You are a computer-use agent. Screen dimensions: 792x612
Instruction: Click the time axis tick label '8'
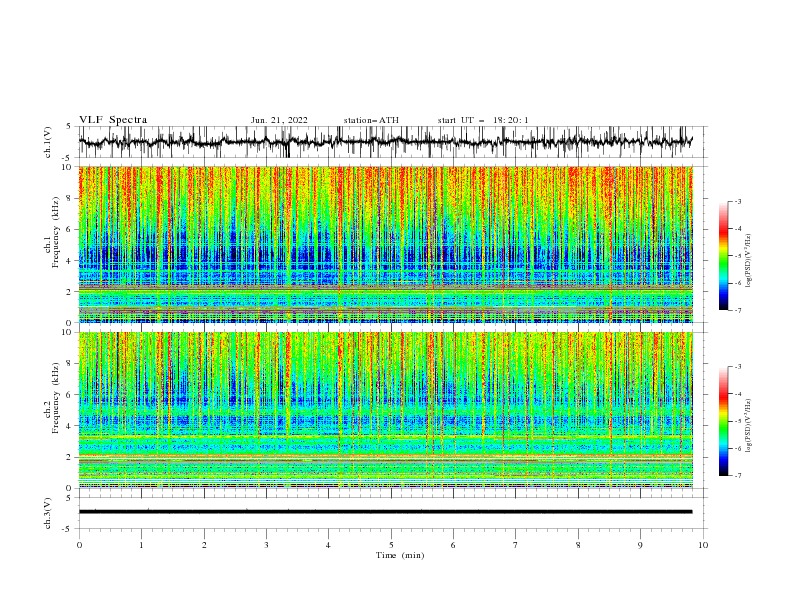(578, 545)
